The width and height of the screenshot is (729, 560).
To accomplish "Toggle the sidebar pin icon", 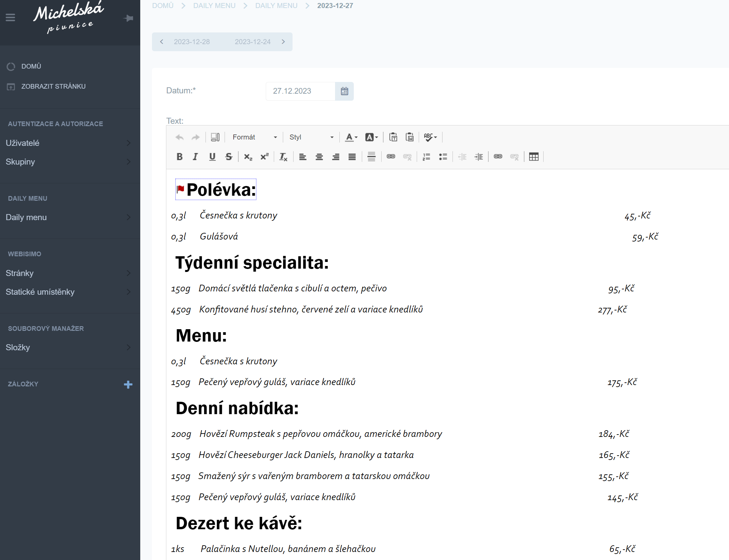I will [128, 18].
